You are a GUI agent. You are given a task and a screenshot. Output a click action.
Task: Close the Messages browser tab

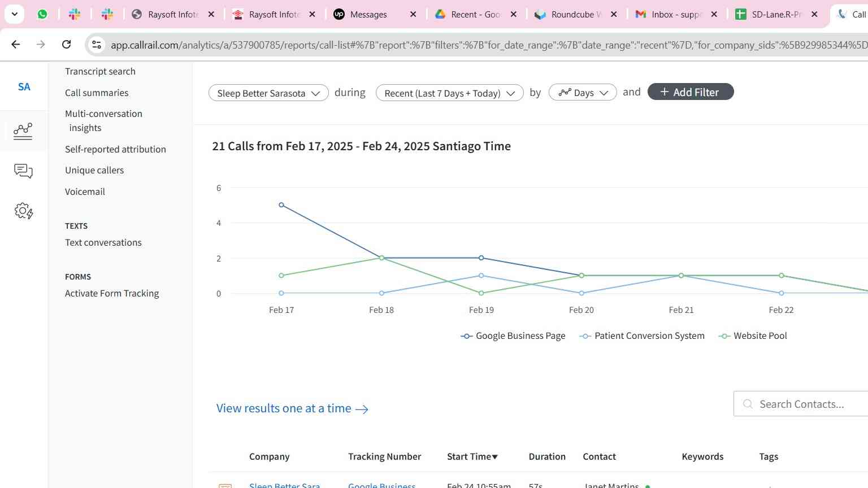tap(413, 14)
